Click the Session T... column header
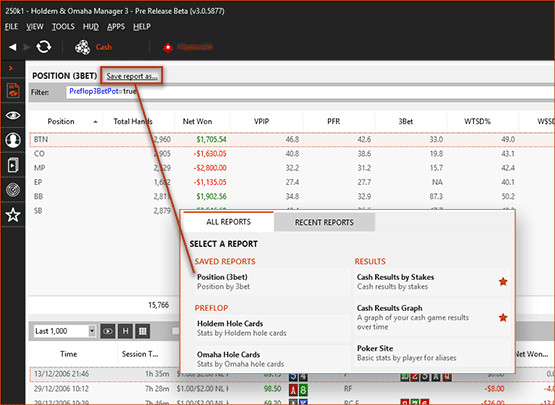The height and width of the screenshot is (405, 555). click(x=140, y=354)
